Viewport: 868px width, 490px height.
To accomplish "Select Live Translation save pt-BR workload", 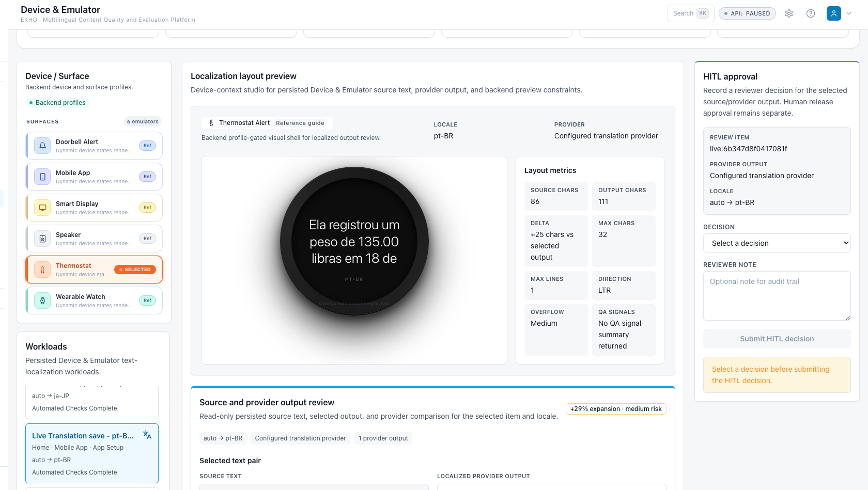I will [x=92, y=453].
